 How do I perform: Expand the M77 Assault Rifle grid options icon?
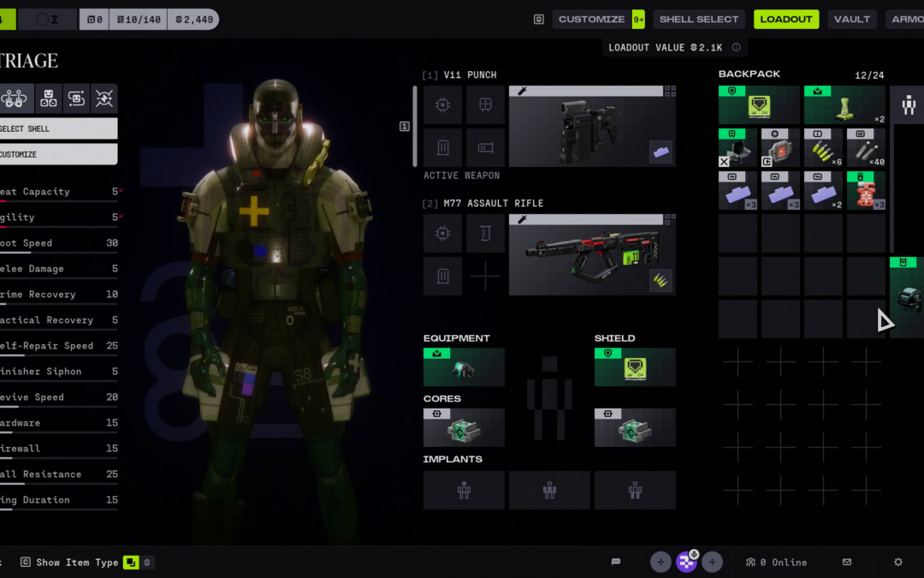(670, 218)
